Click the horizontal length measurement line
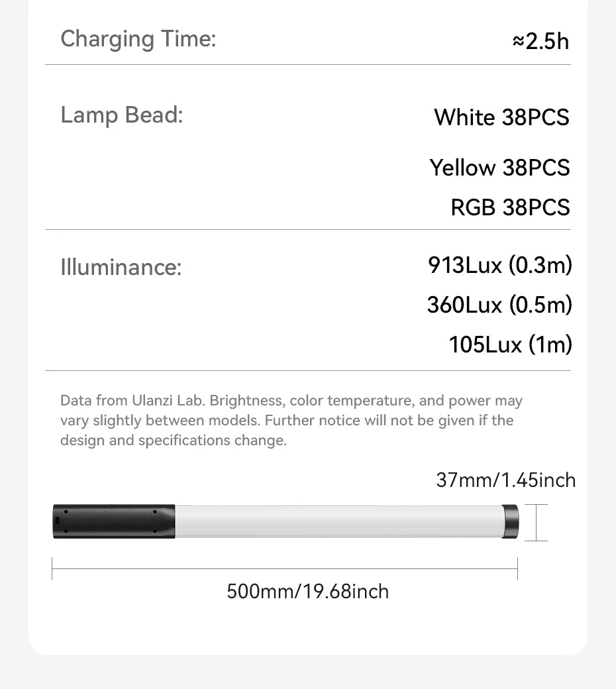 click(285, 568)
